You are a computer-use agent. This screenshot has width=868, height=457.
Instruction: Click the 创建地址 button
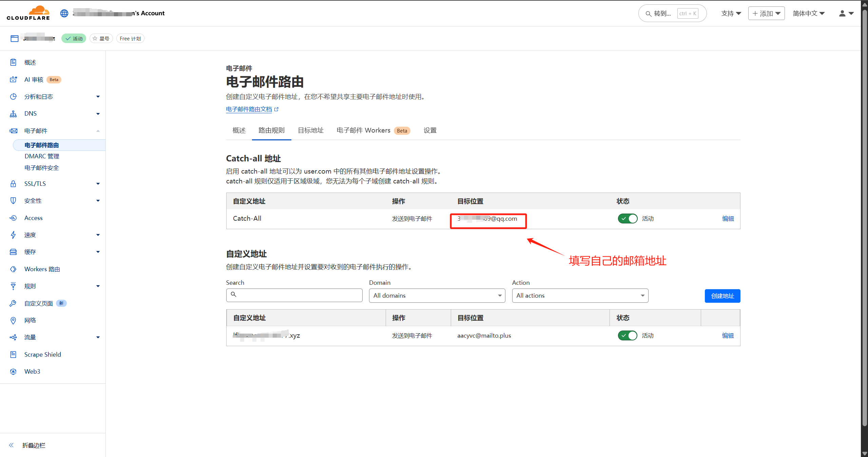point(722,296)
